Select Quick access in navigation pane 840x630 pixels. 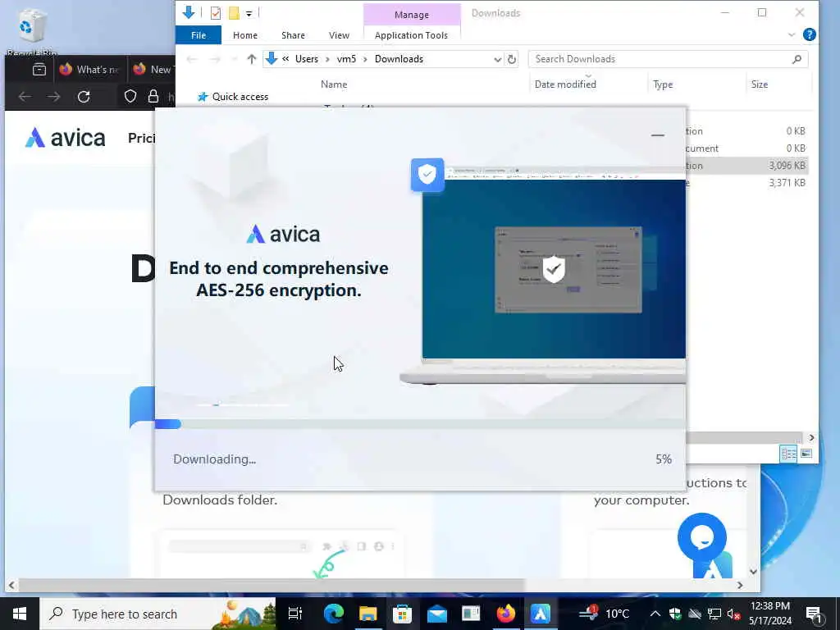click(240, 97)
